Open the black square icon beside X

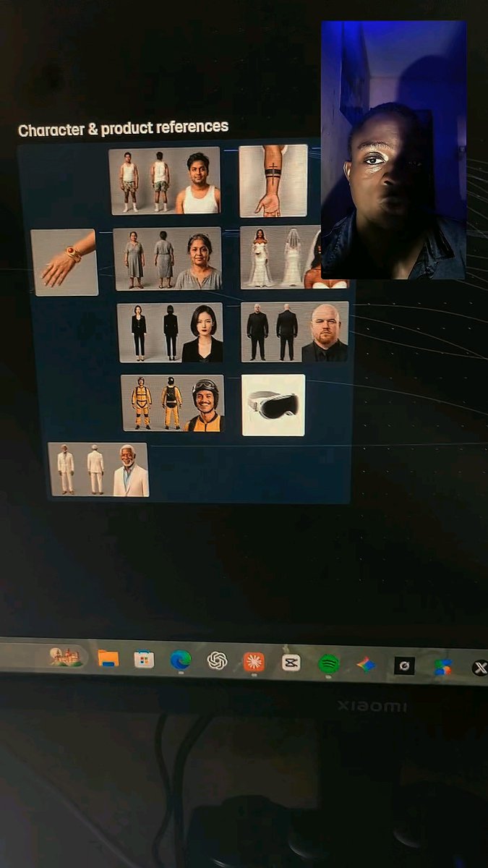click(x=404, y=666)
